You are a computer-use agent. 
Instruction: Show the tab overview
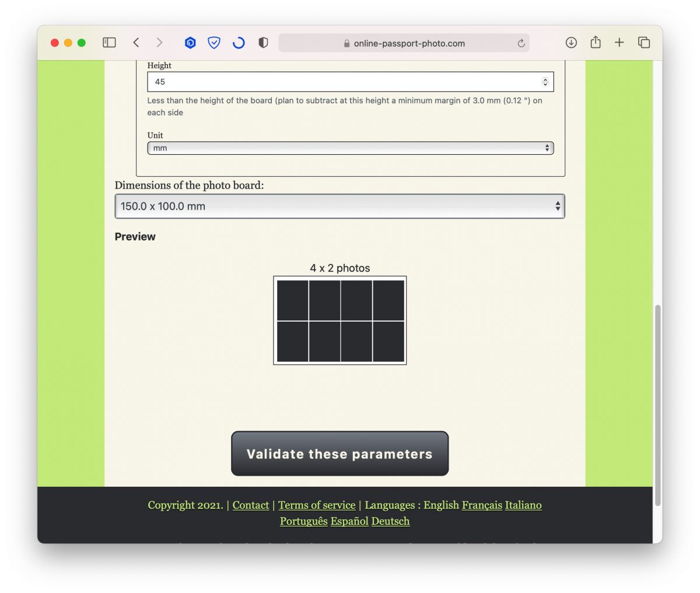[x=644, y=43]
